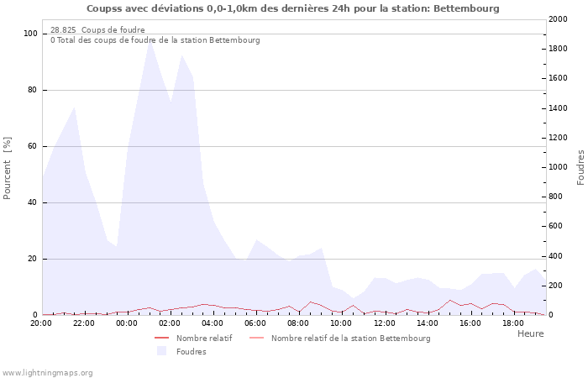This screenshot has height=378, width=588.
Task: Click the 1800 right axis value
Action: click(x=558, y=49)
